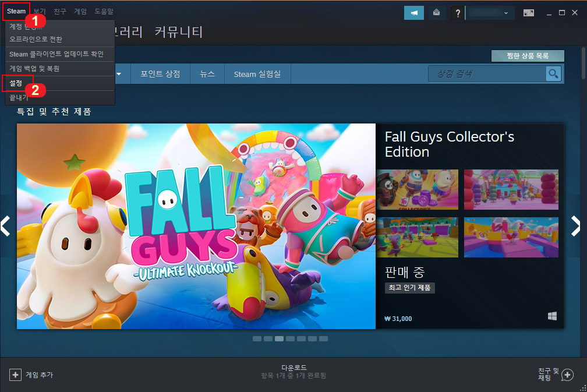Select the second carousel page dot

click(x=268, y=339)
